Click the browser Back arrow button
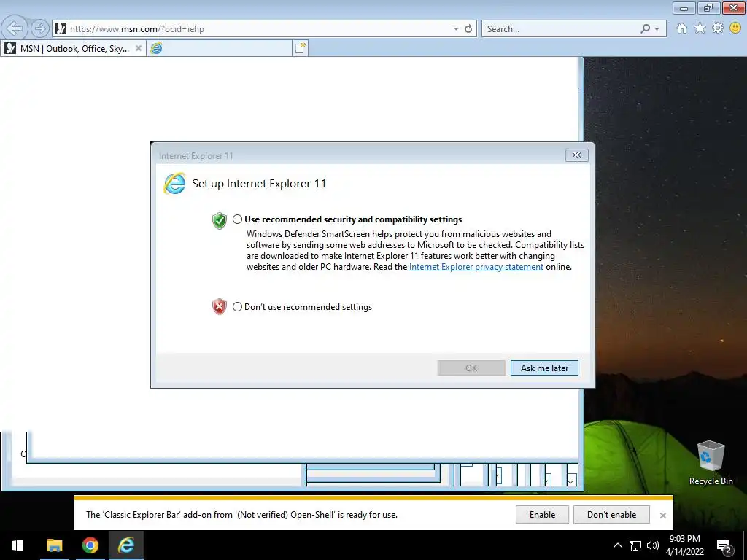 pyautogui.click(x=15, y=28)
